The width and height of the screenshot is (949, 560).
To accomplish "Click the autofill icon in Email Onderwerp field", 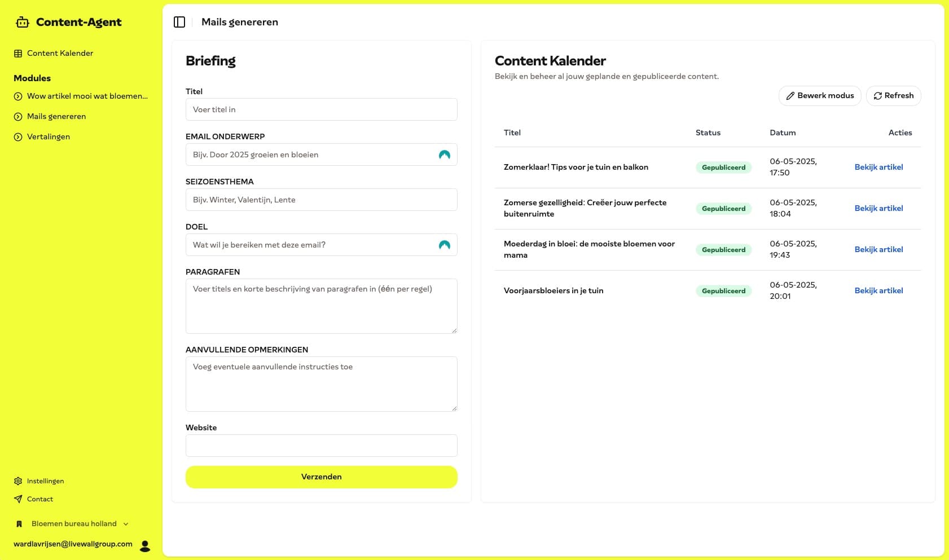I will click(445, 155).
